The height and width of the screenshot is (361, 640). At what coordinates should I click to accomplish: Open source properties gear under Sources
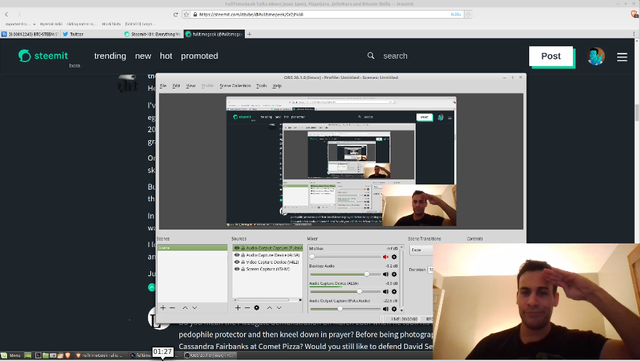[x=257, y=308]
